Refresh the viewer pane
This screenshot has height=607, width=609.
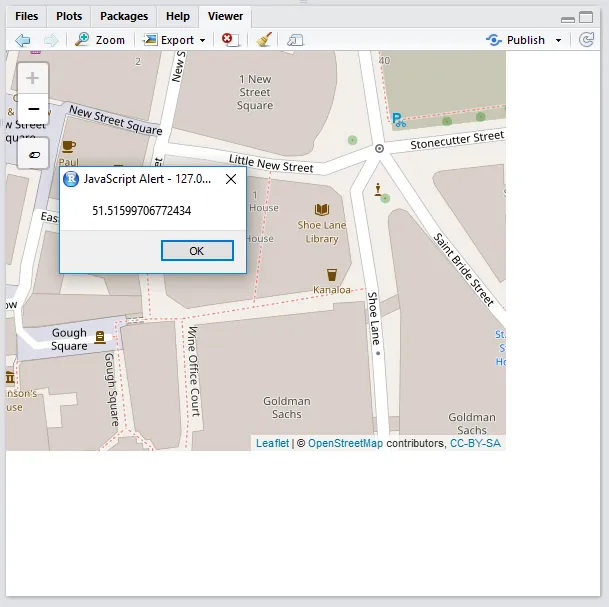pyautogui.click(x=586, y=40)
